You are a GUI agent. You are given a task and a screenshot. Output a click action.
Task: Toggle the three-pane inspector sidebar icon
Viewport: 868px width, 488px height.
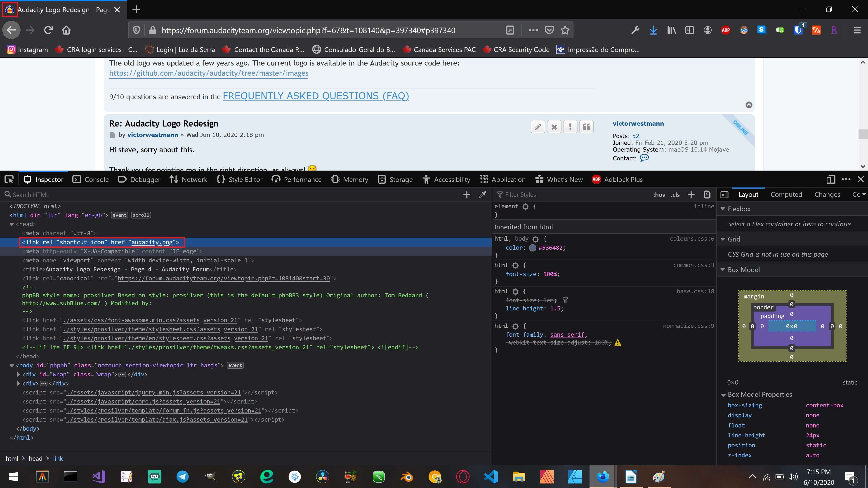724,195
